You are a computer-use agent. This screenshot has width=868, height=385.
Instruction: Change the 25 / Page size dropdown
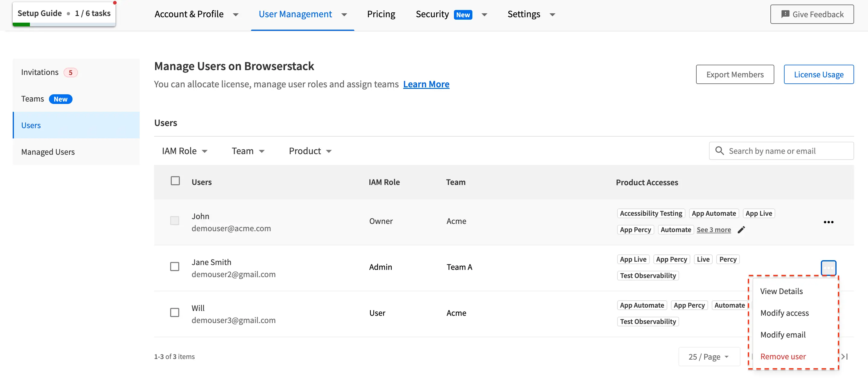tap(709, 357)
